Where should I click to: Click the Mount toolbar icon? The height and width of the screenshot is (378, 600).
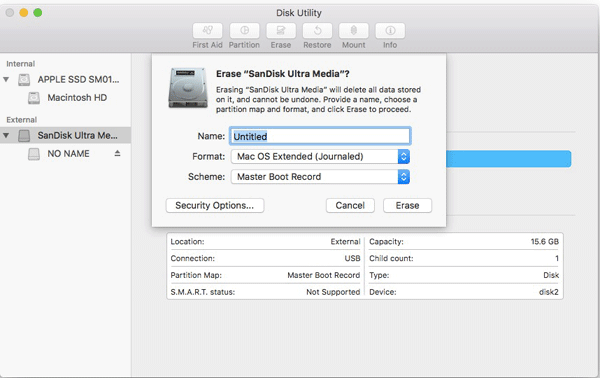click(x=354, y=31)
